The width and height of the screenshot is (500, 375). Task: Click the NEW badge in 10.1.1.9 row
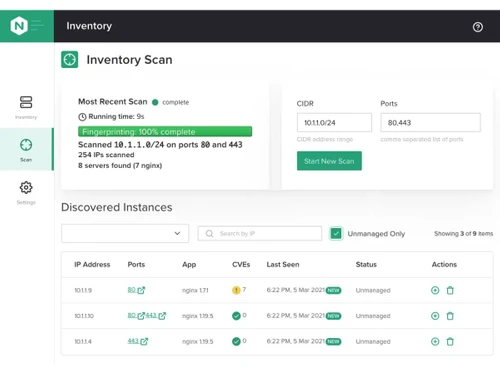coord(333,290)
